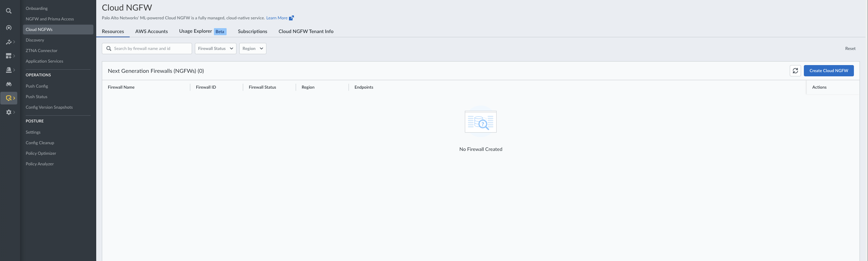
Task: Open Push Config under Operations
Action: click(x=58, y=86)
